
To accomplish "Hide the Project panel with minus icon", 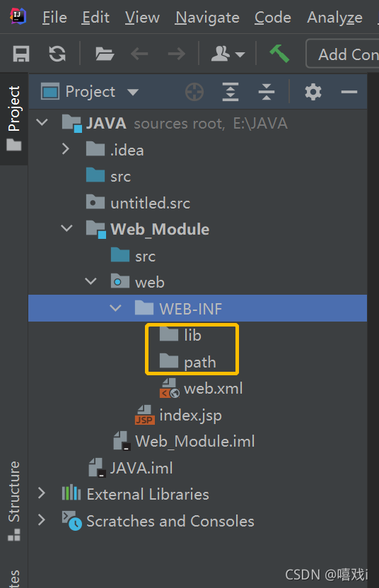I will pos(349,92).
